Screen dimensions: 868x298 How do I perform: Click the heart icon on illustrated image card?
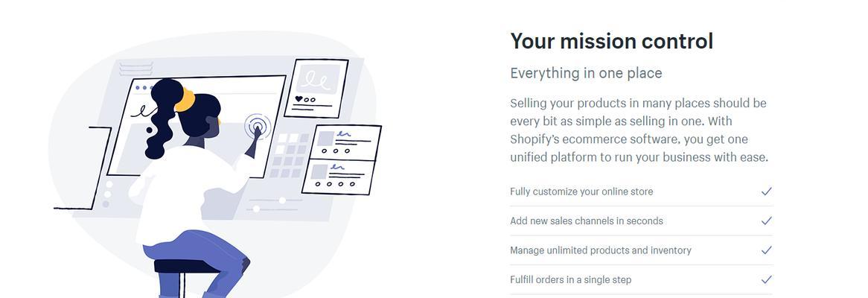point(299,99)
